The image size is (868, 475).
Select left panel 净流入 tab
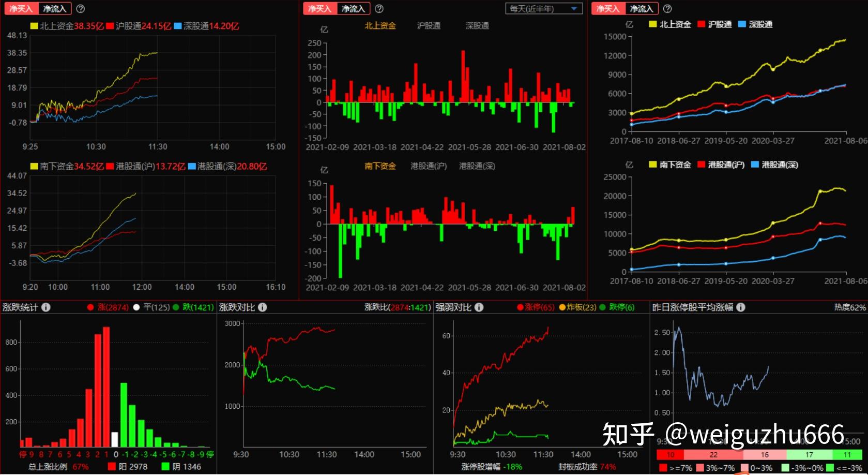(55, 9)
